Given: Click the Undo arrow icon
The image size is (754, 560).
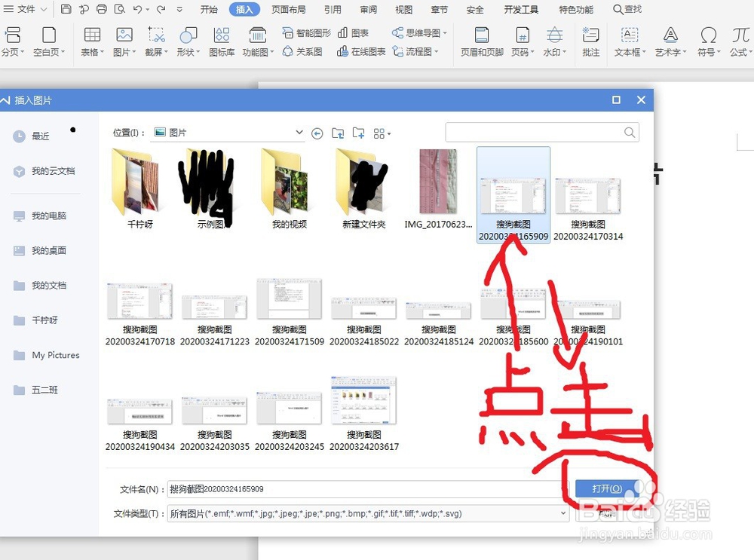Looking at the screenshot, I should point(137,9).
